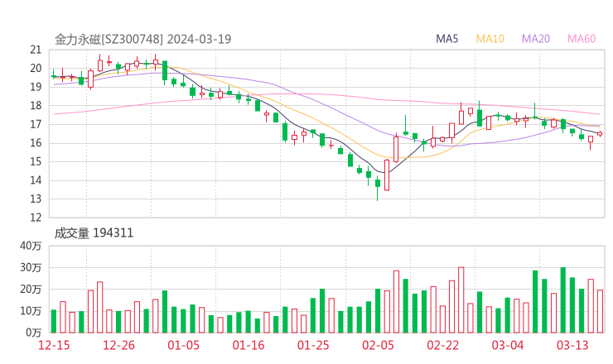The image size is (613, 364).
Task: Click price axis label 14
Action: click(x=36, y=180)
